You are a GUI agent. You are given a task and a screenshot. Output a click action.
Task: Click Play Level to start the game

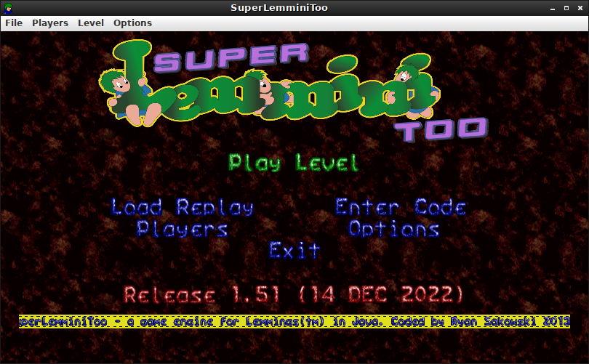(294, 163)
